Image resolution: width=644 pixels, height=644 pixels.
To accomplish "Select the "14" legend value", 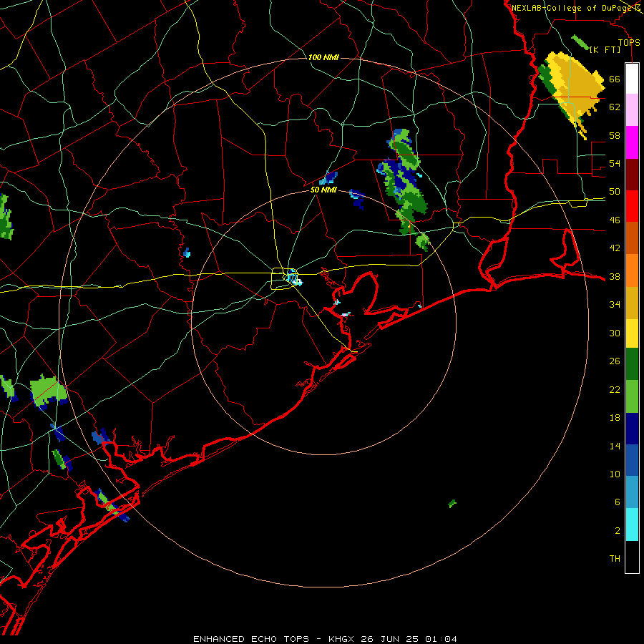I will tap(615, 447).
